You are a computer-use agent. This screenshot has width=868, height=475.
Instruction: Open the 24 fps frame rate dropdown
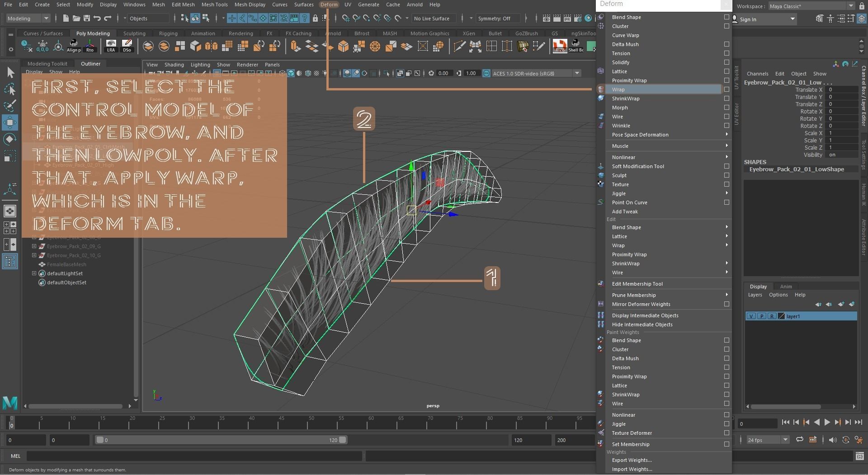(x=767, y=440)
